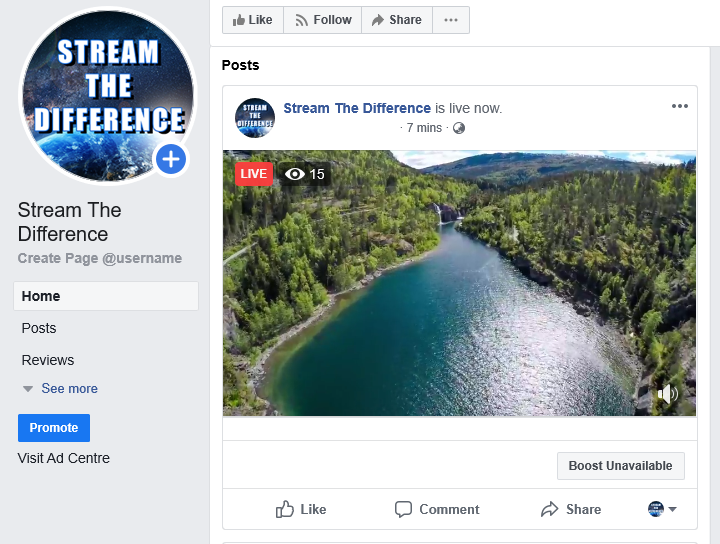Click the red LIVE badge on video
Viewport: 720px width, 544px height.
click(x=254, y=174)
